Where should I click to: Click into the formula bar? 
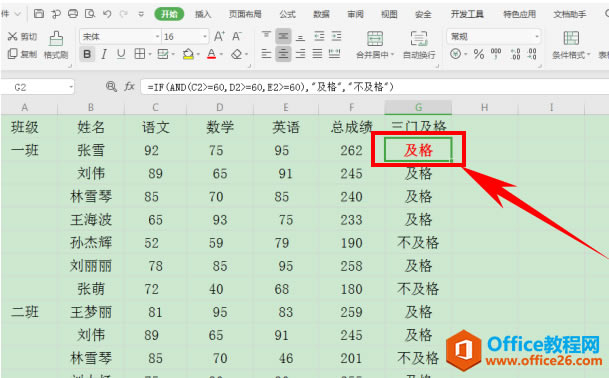[x=374, y=87]
